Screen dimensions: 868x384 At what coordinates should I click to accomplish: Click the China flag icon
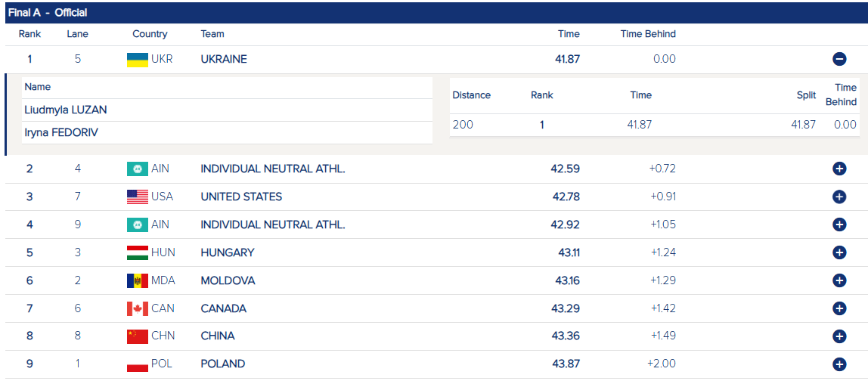137,336
